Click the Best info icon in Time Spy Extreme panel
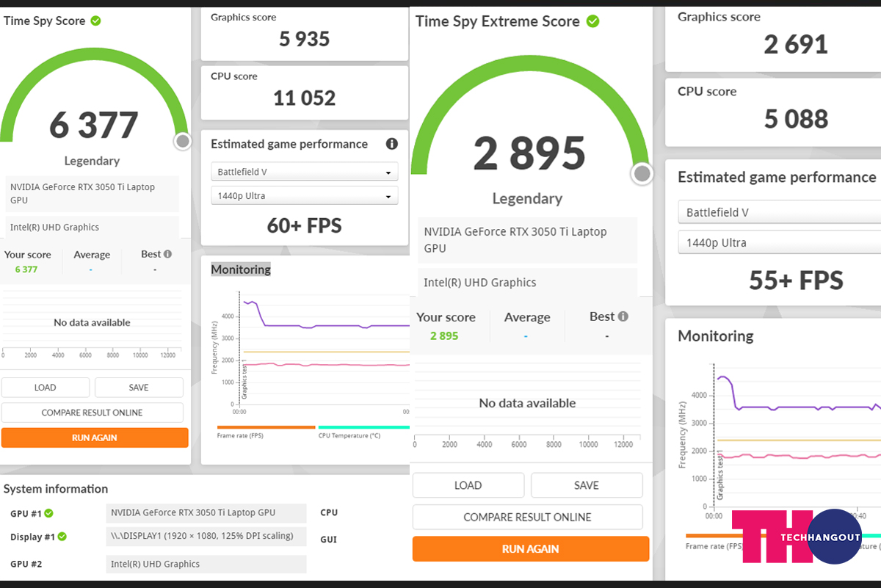This screenshot has height=588, width=881. click(x=623, y=316)
